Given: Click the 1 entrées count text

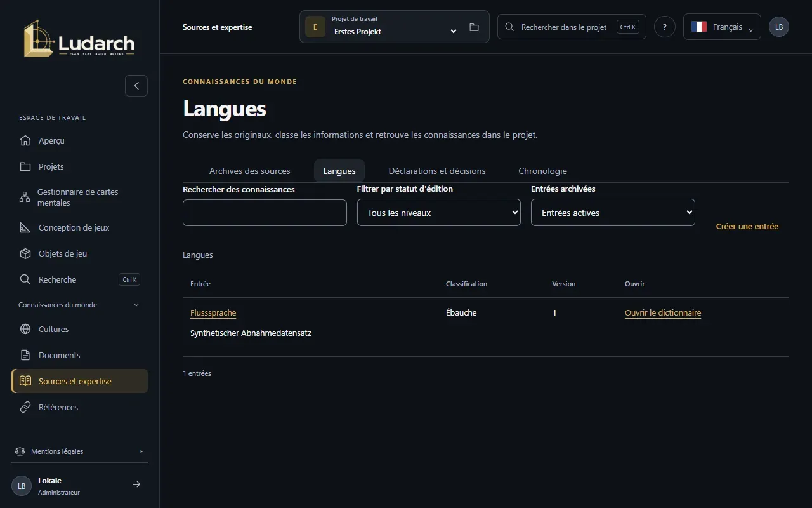Looking at the screenshot, I should pyautogui.click(x=197, y=373).
